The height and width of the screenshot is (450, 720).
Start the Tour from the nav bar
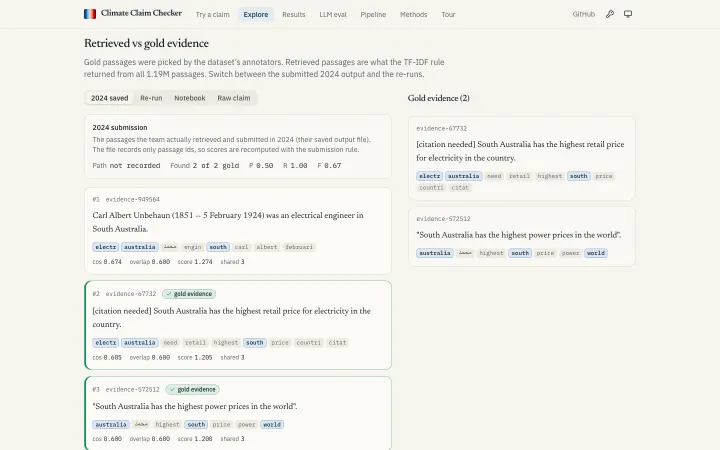[x=448, y=14]
